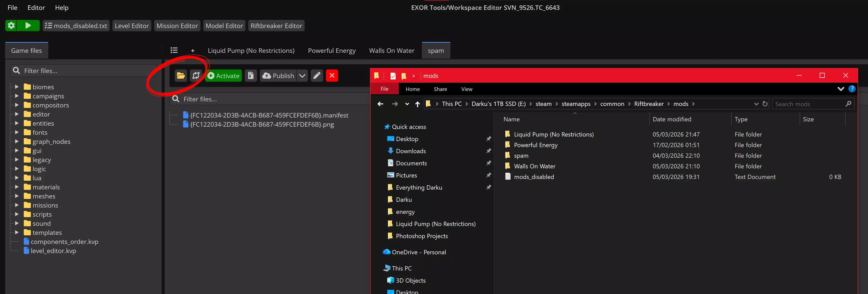Add a new mod with plus button

tap(193, 51)
